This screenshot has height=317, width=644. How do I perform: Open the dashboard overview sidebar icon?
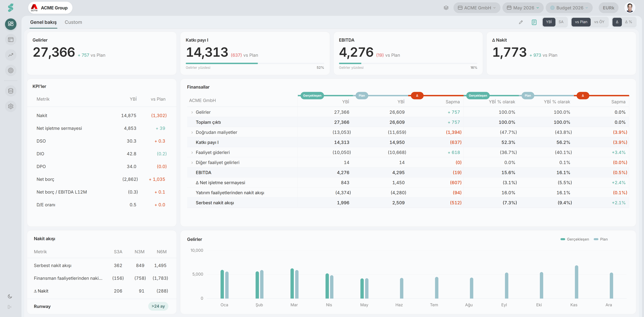coord(11,24)
